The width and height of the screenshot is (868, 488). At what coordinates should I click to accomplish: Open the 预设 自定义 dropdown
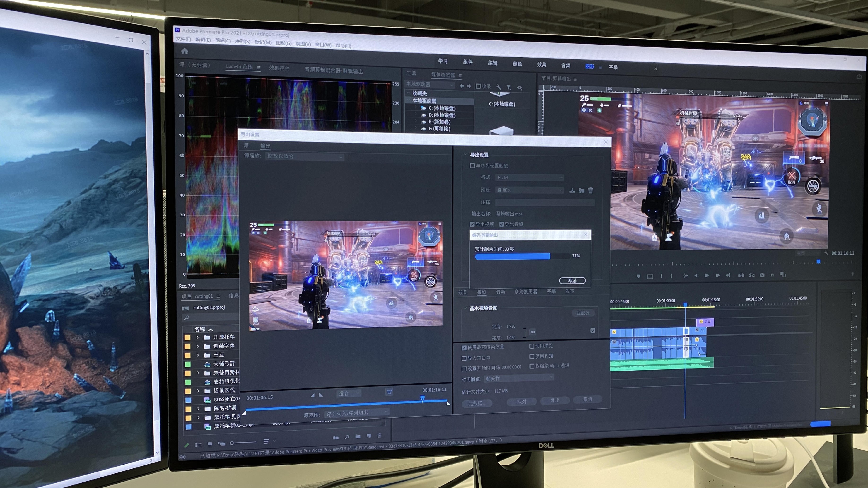pos(529,190)
